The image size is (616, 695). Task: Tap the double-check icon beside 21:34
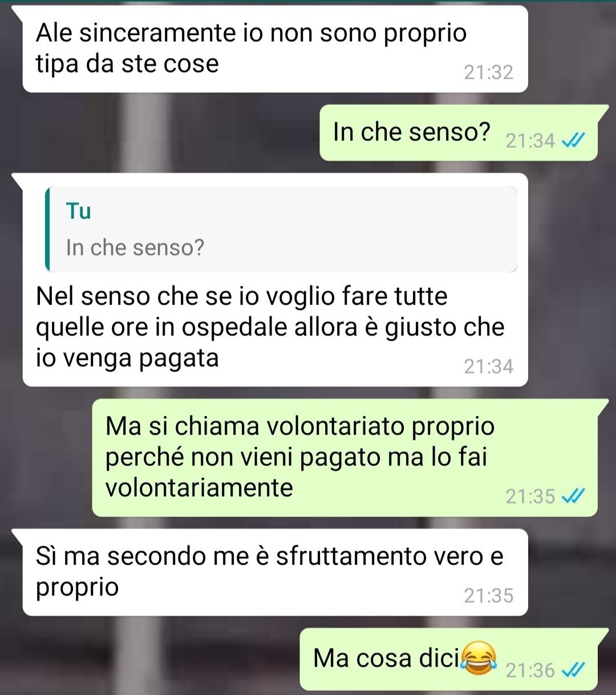point(573,140)
